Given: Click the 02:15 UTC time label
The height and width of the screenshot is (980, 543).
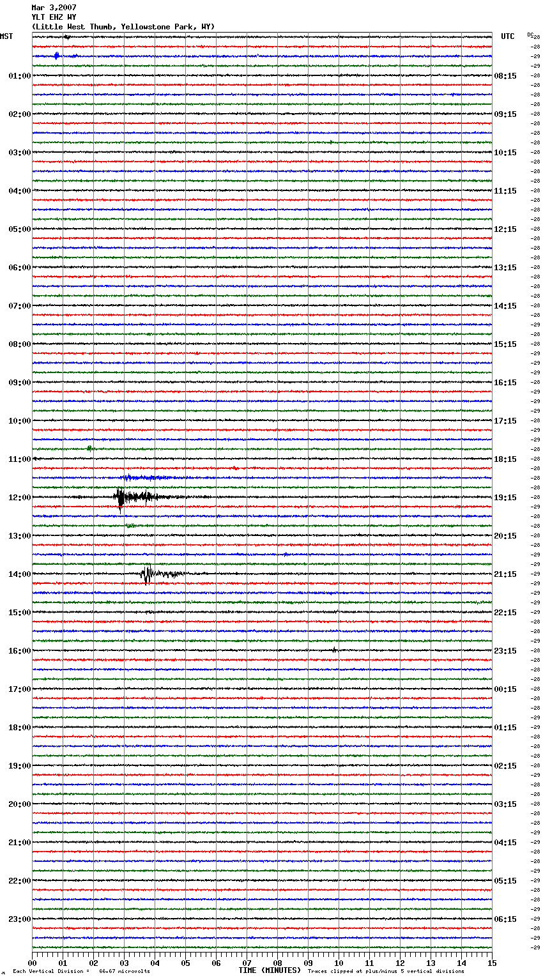Looking at the screenshot, I should coord(505,766).
